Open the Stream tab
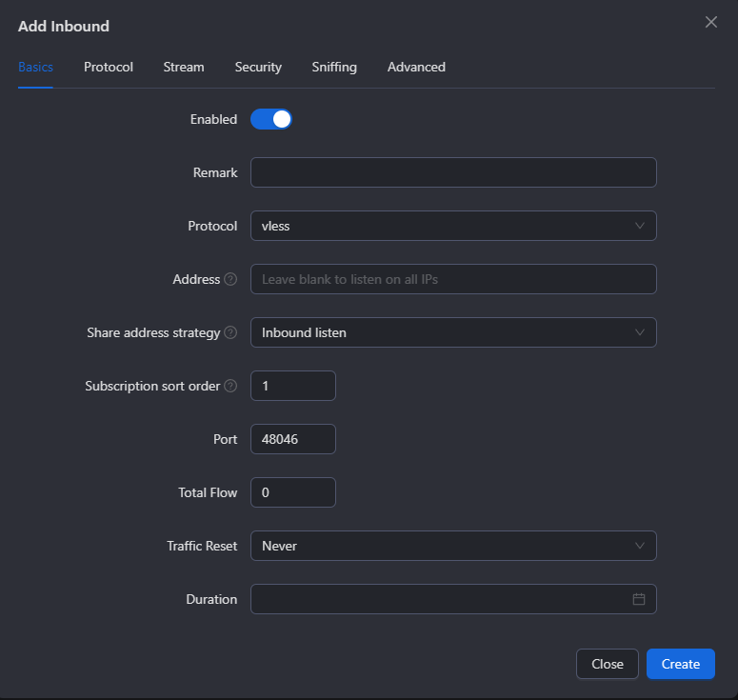This screenshot has width=738, height=700. coord(184,67)
